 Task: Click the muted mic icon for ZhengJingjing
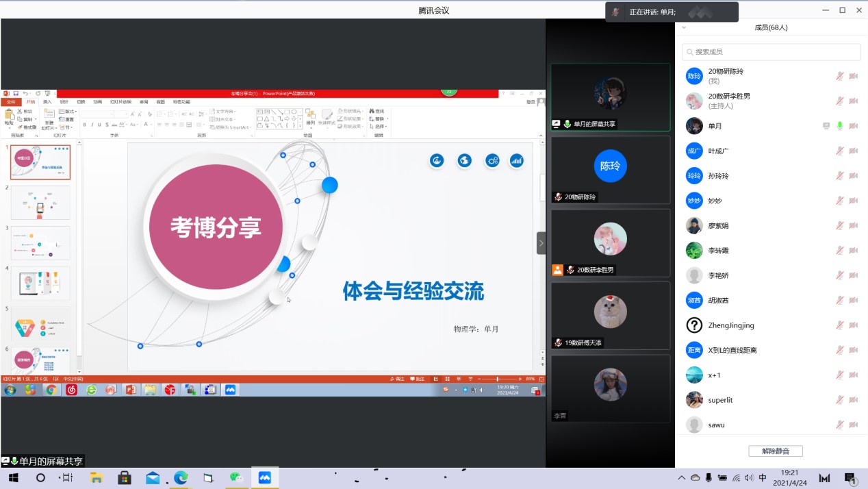click(839, 325)
